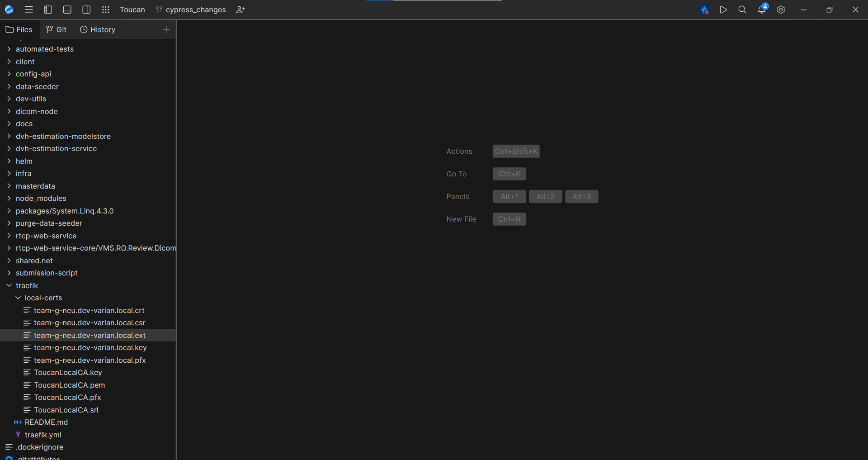Screen dimensions: 868x460
Task: Open the README.md file
Action: click(46, 422)
